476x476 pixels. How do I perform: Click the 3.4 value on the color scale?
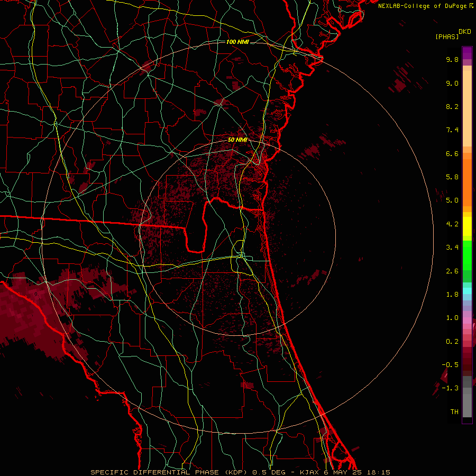(452, 248)
